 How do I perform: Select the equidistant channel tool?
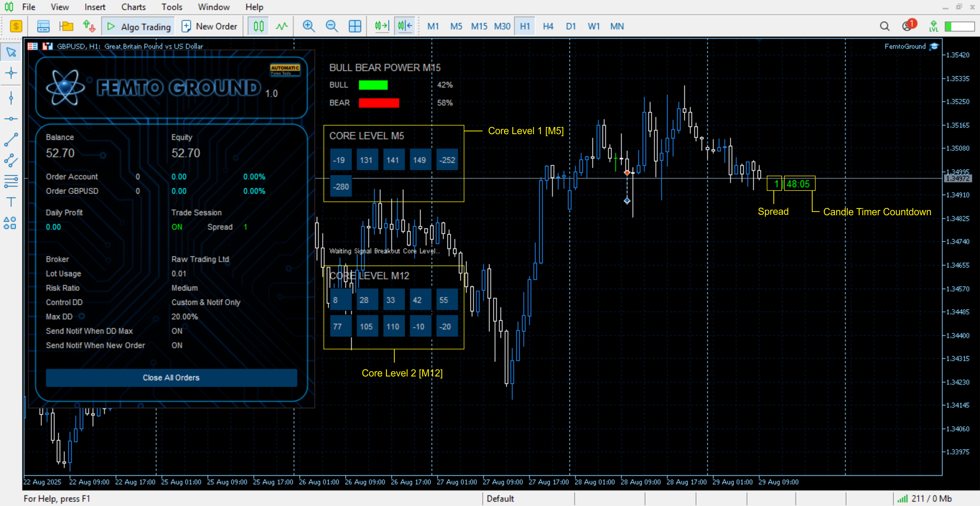pyautogui.click(x=11, y=160)
